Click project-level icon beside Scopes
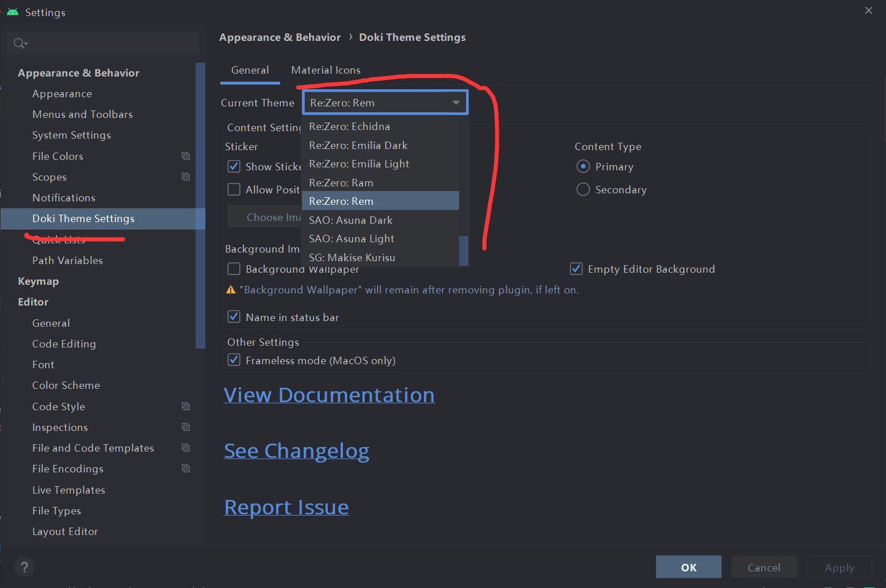This screenshot has width=886, height=588. 186,177
